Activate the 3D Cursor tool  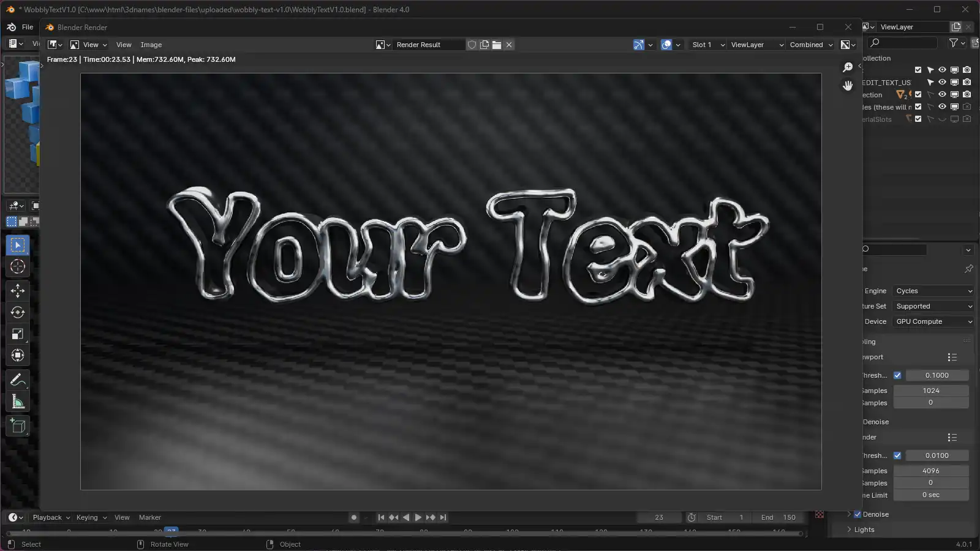tap(18, 266)
